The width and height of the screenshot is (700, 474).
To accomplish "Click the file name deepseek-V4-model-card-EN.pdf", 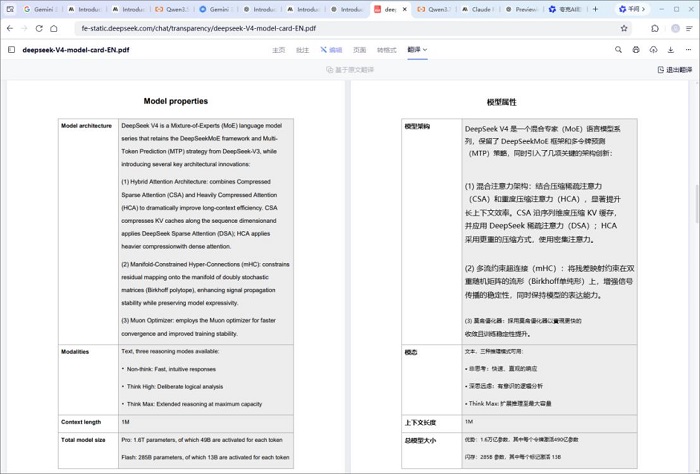I will (x=76, y=50).
